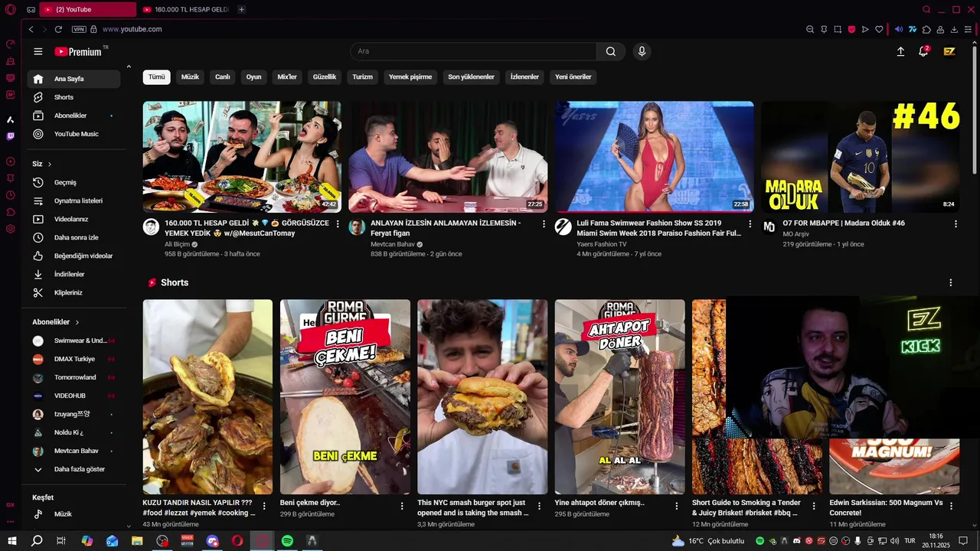
Task: Open Mevtcan Bahav subscription in sidebar
Action: tap(73, 451)
